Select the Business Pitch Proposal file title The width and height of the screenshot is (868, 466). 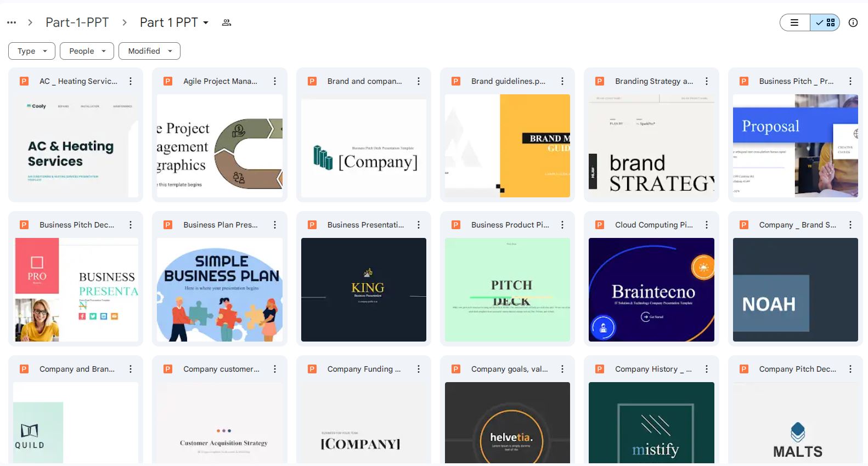[796, 81]
